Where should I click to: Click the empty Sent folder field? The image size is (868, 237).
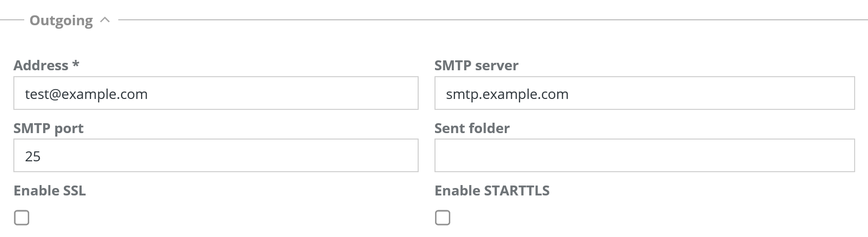click(644, 155)
